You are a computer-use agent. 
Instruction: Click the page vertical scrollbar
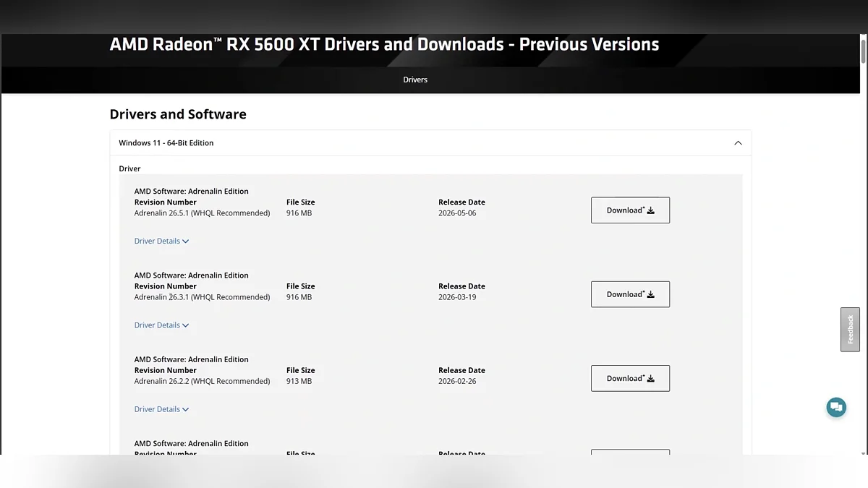(864, 246)
